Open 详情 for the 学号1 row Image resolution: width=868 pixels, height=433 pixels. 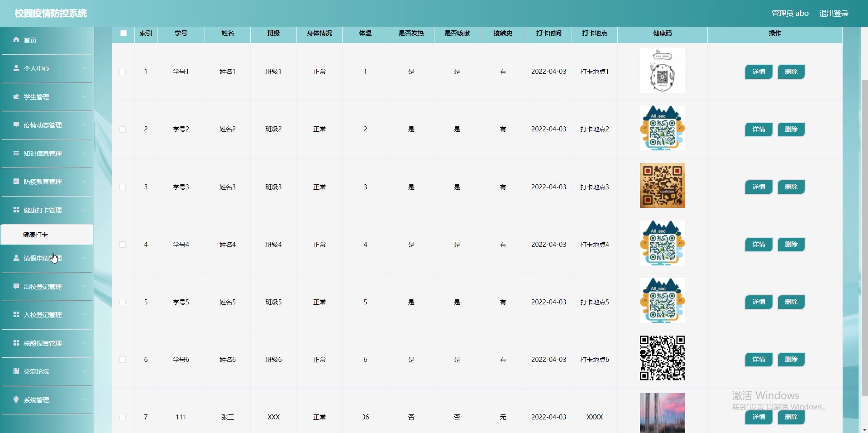pos(759,72)
